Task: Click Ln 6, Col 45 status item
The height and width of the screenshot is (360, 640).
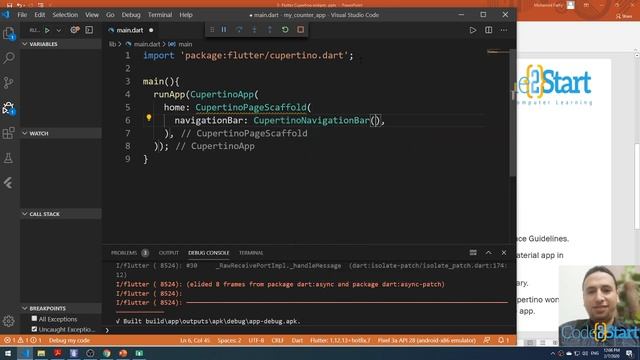Action: (195, 340)
